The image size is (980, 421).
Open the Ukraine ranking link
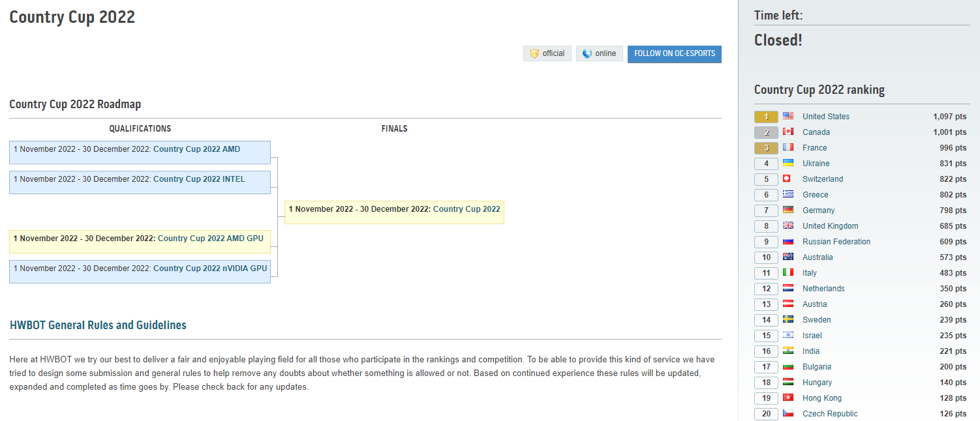click(816, 164)
